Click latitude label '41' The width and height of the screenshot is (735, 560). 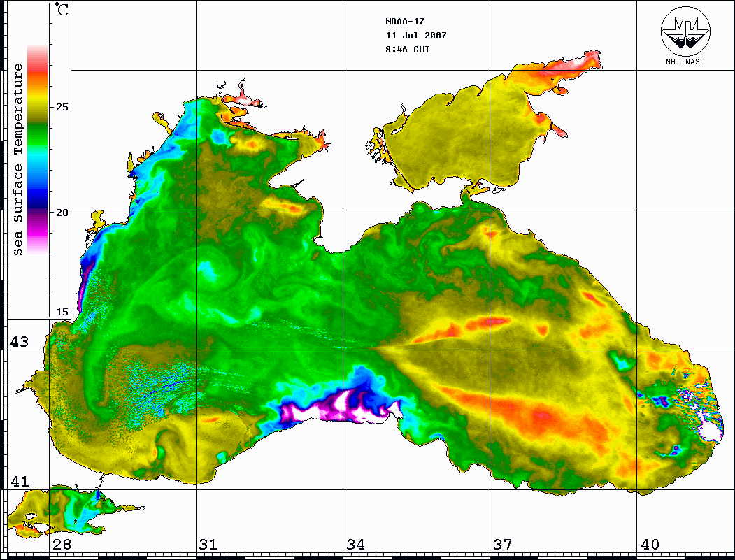coord(20,482)
